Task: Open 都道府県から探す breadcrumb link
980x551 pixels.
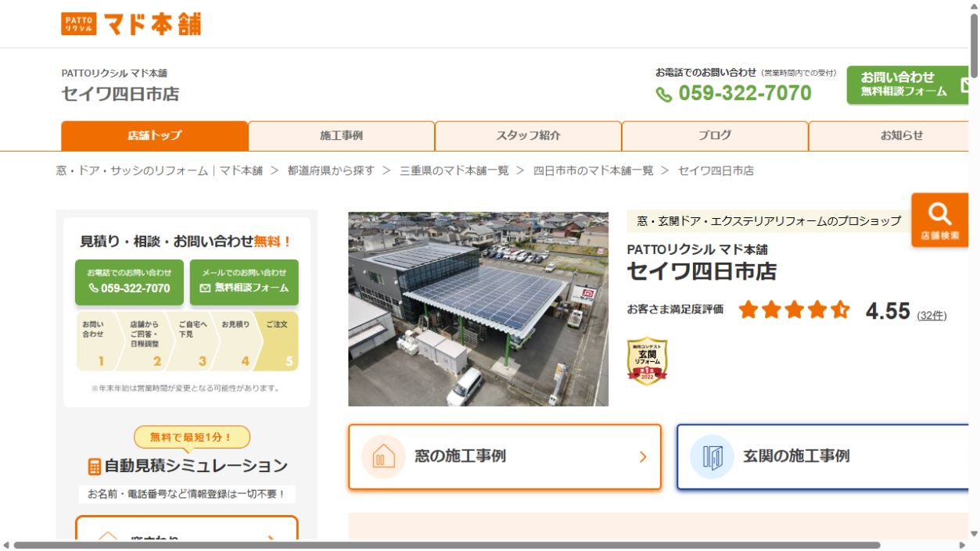Action: pos(331,170)
